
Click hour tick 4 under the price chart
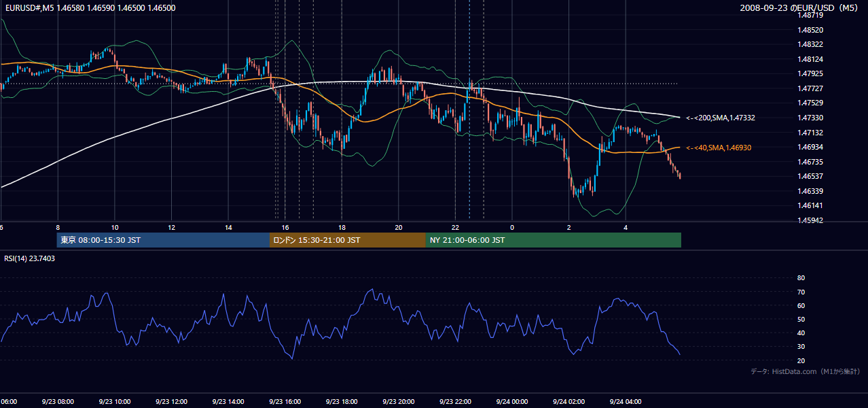click(x=626, y=228)
